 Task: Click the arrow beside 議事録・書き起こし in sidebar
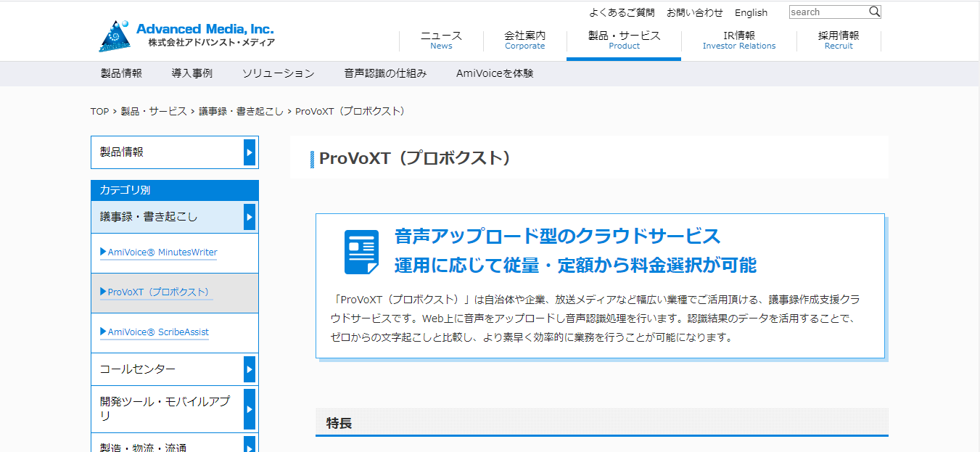click(x=250, y=217)
